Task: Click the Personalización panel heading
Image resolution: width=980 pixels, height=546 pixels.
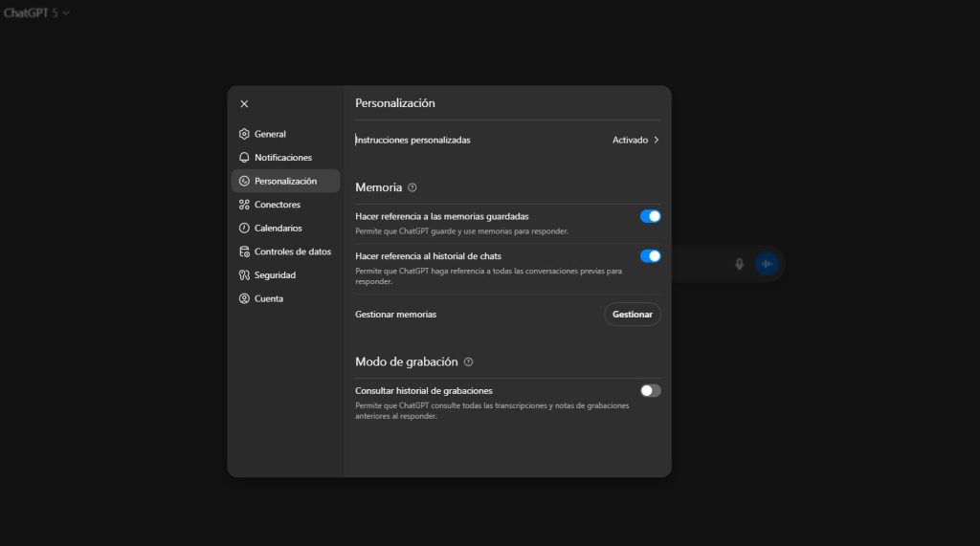Action: [x=395, y=103]
